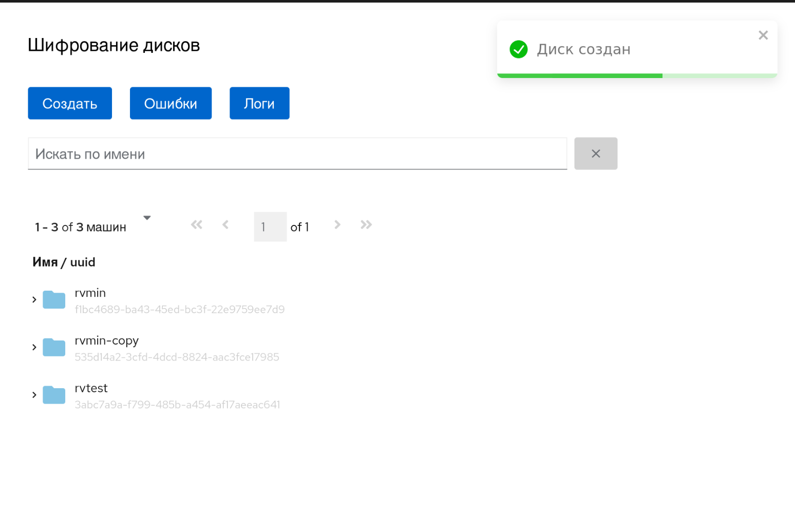Open the Ошибки view
Screen dimensions: 795x532
pyautogui.click(x=171, y=103)
